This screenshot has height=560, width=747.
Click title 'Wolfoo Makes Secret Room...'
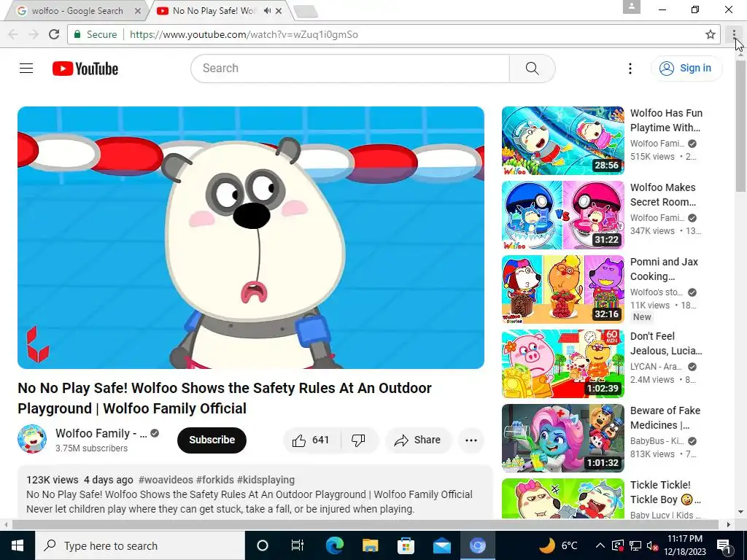click(663, 195)
